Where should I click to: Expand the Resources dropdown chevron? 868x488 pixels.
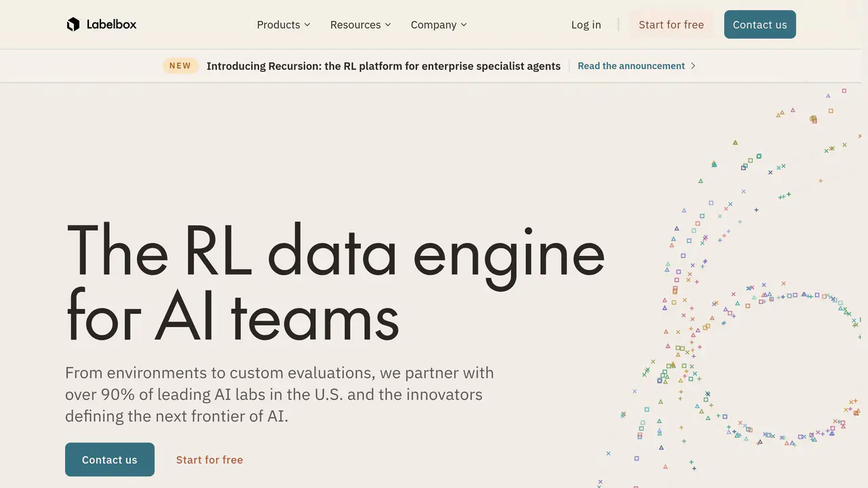(388, 24)
